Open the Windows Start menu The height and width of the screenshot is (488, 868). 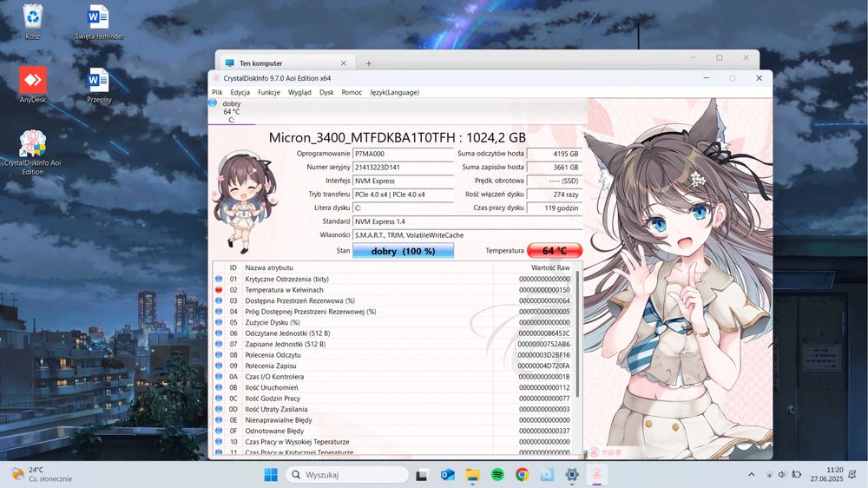coord(271,475)
